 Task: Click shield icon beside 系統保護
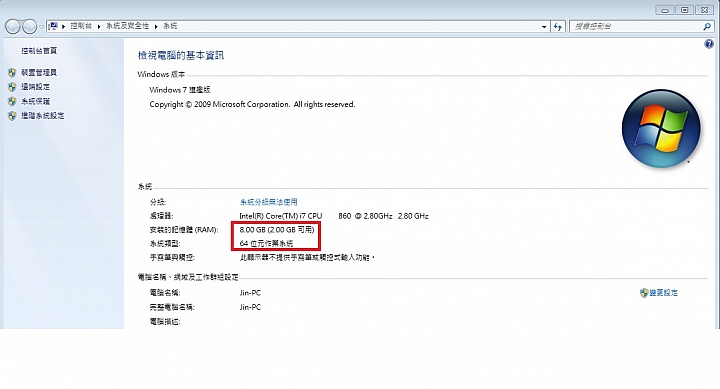[12, 101]
